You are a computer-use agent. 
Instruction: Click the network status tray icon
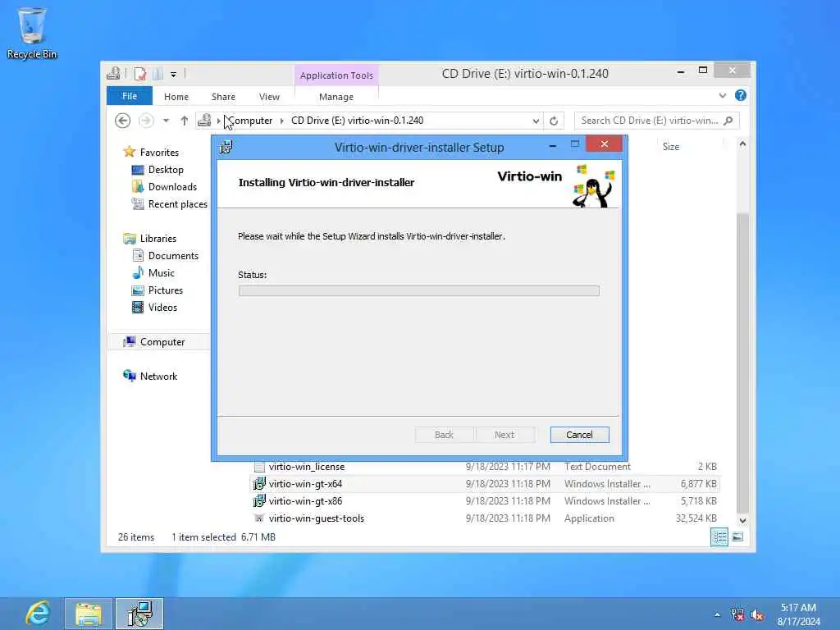[x=737, y=614]
